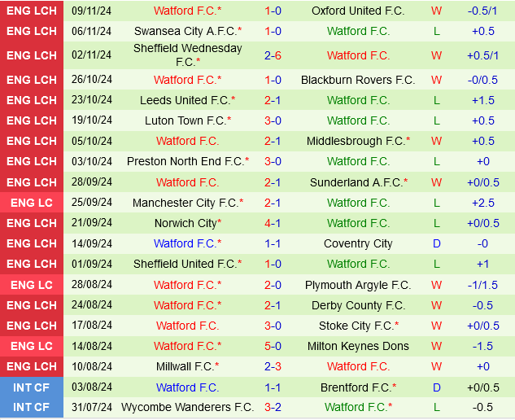Select Sheffield Wednesday F.C. team link
The image size is (515, 420).
(187, 55)
